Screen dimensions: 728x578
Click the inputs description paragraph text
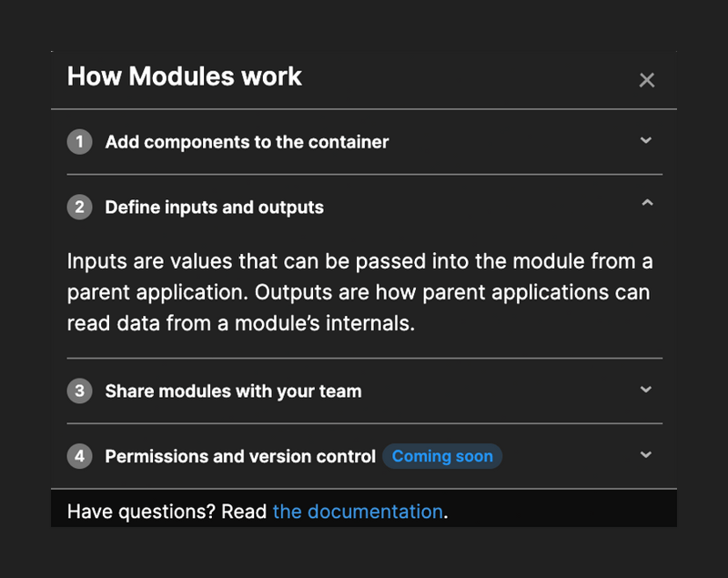point(359,291)
